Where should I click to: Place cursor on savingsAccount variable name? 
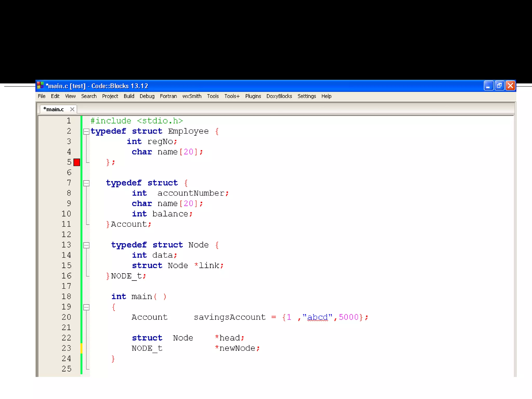(x=230, y=317)
